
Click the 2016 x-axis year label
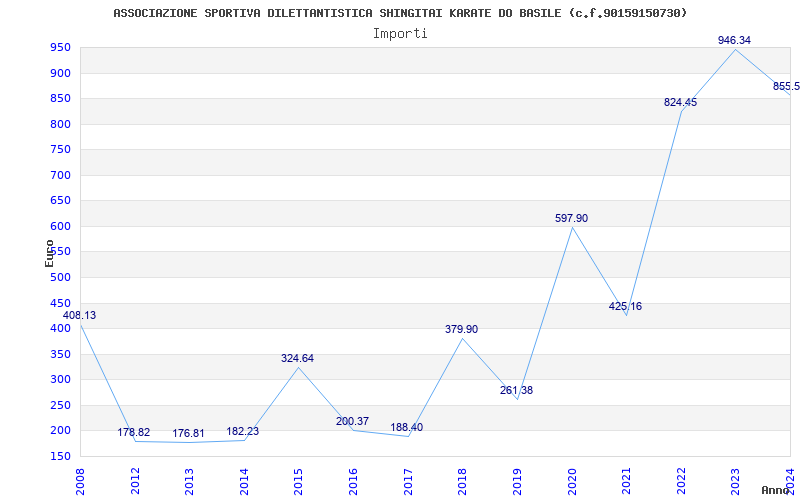click(x=353, y=481)
